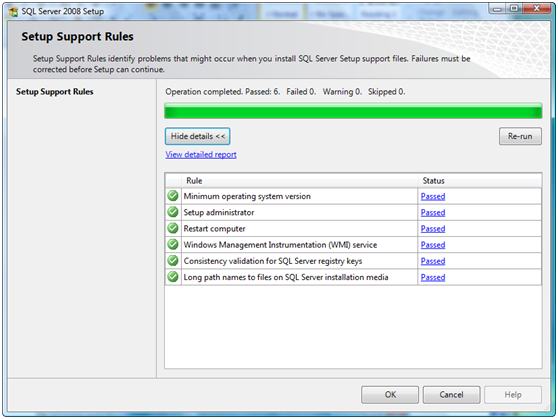558x419 pixels.
Task: Click green check icon for Restart computer
Action: click(x=173, y=228)
